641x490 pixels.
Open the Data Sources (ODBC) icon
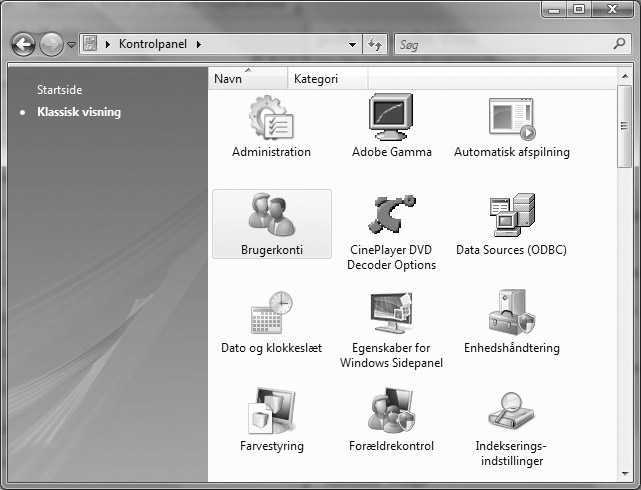(x=512, y=215)
